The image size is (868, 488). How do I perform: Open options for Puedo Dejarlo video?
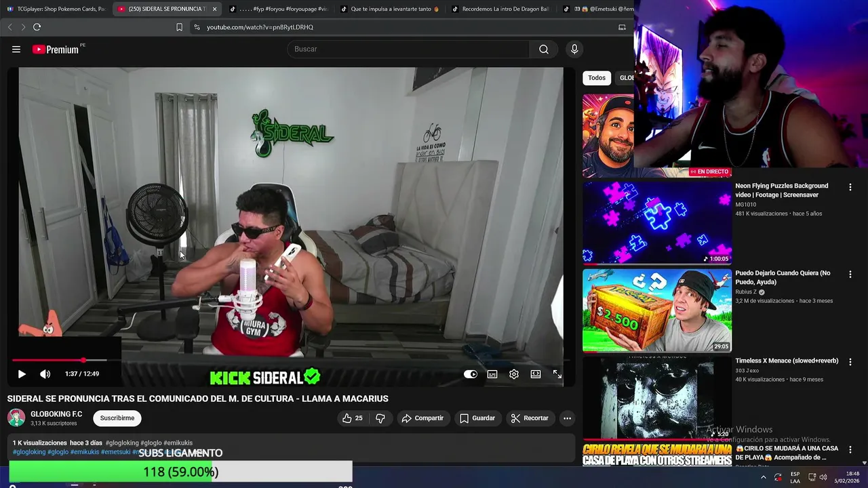(850, 274)
